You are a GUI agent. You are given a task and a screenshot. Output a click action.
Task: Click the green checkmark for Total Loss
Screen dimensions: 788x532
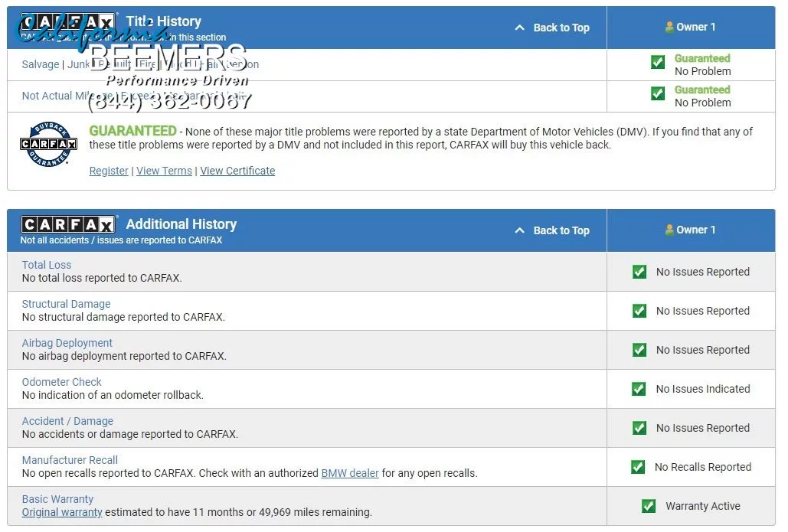[x=639, y=272]
